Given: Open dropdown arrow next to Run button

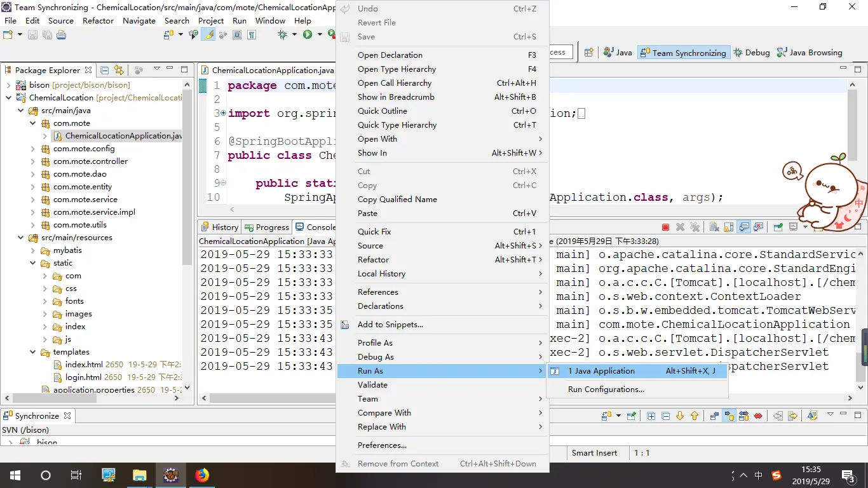Looking at the screenshot, I should 320,35.
